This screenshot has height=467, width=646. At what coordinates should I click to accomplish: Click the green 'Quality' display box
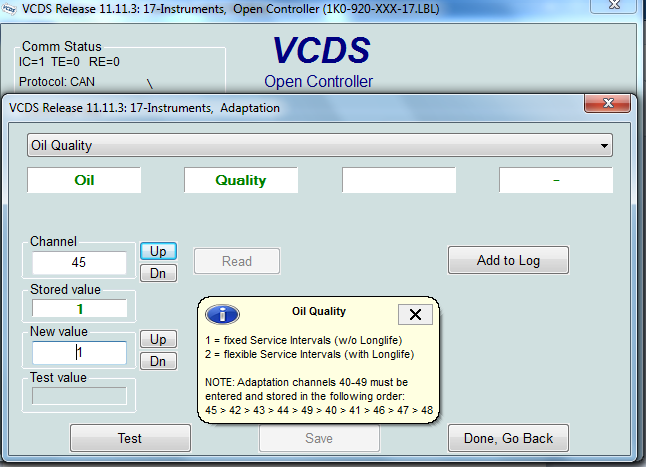241,180
